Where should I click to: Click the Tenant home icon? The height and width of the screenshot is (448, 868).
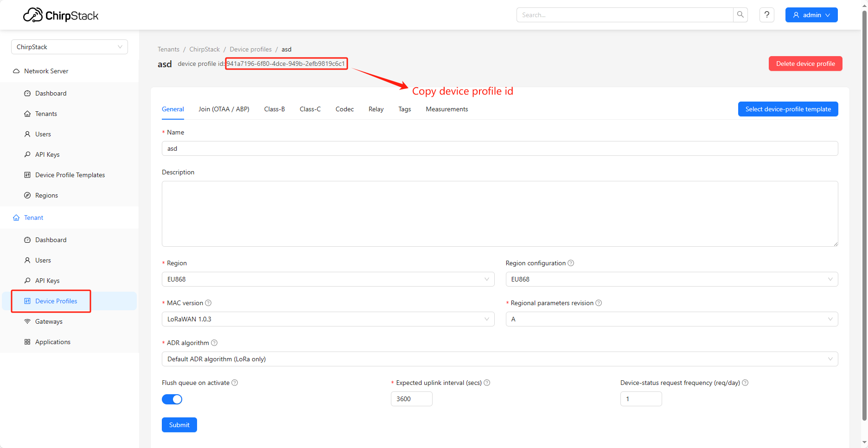[16, 218]
